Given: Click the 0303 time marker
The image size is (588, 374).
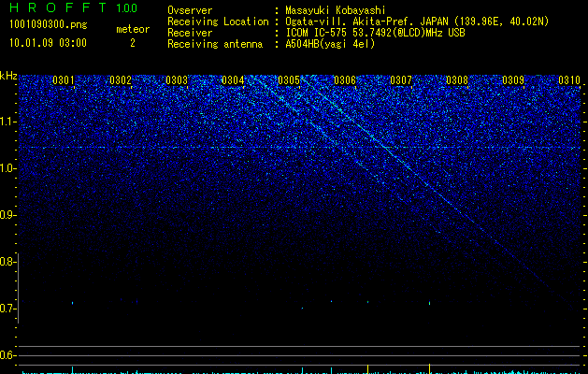Looking at the screenshot, I should [177, 80].
